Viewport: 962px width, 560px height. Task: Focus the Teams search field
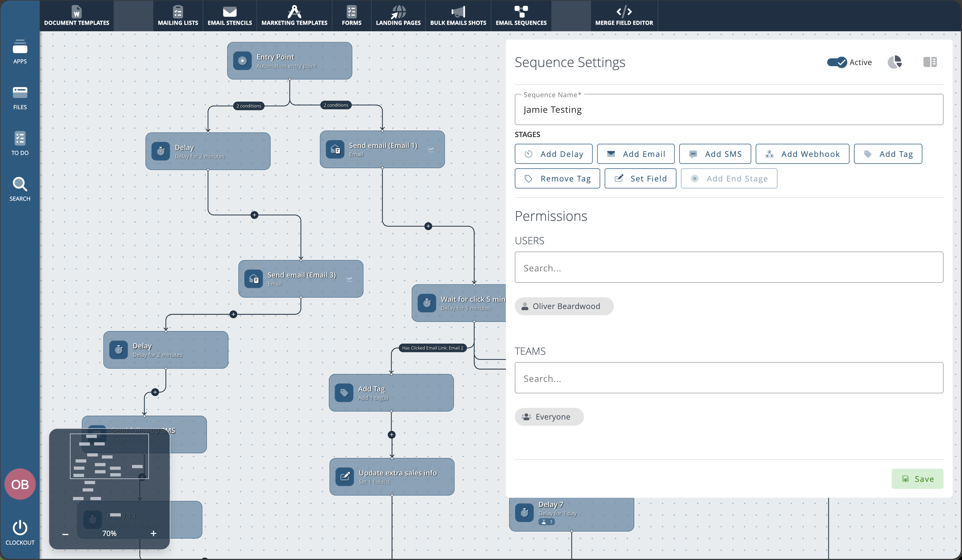pos(729,378)
